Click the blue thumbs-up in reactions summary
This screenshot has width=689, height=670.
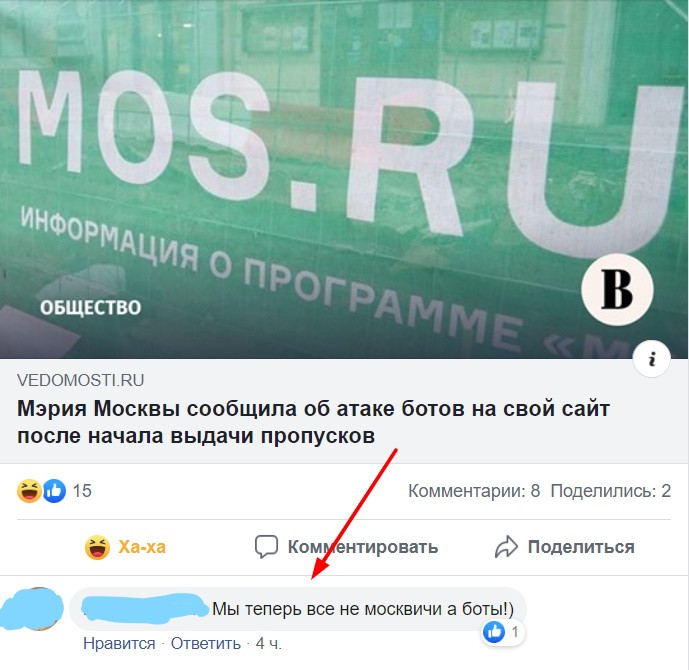pyautogui.click(x=54, y=491)
